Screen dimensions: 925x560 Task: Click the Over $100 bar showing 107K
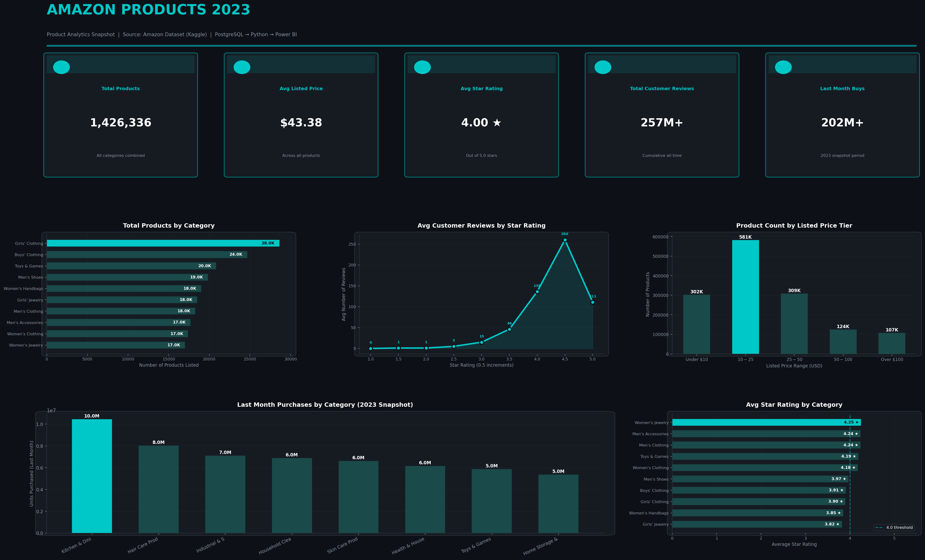point(892,343)
